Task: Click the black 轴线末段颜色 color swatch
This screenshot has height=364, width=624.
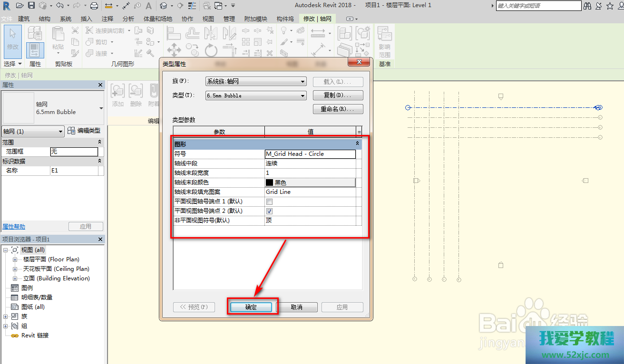Action: 270,182
